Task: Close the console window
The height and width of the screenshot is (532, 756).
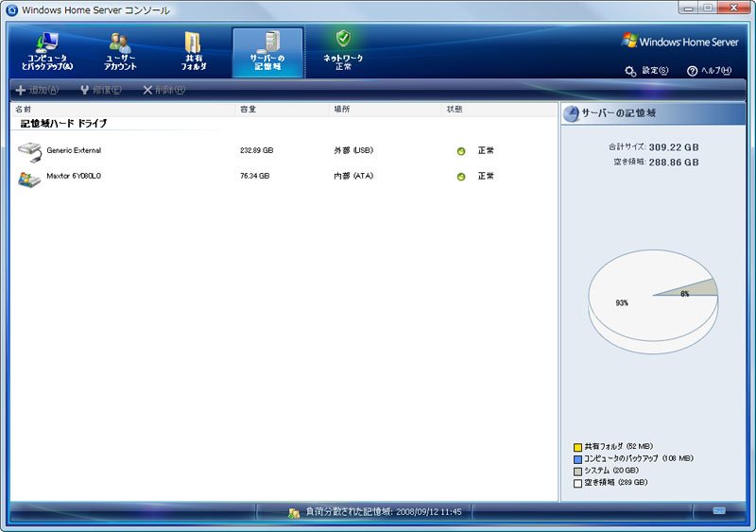Action: click(733, 8)
